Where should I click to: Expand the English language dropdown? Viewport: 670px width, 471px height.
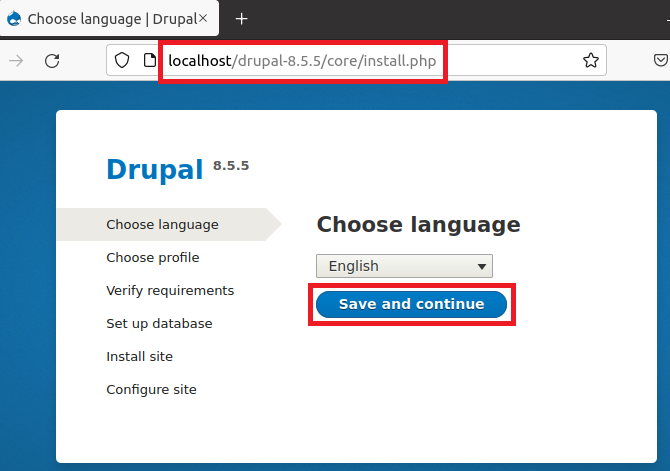[x=404, y=266]
